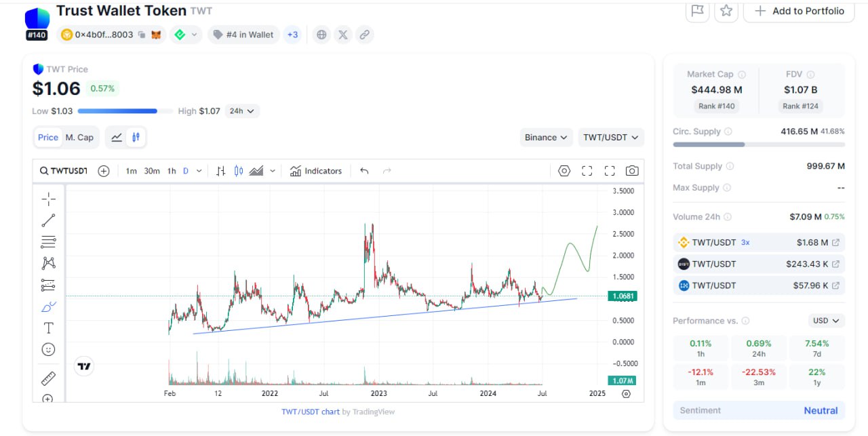Open the Indicators menu
Viewport: 868px width, 436px height.
[316, 171]
